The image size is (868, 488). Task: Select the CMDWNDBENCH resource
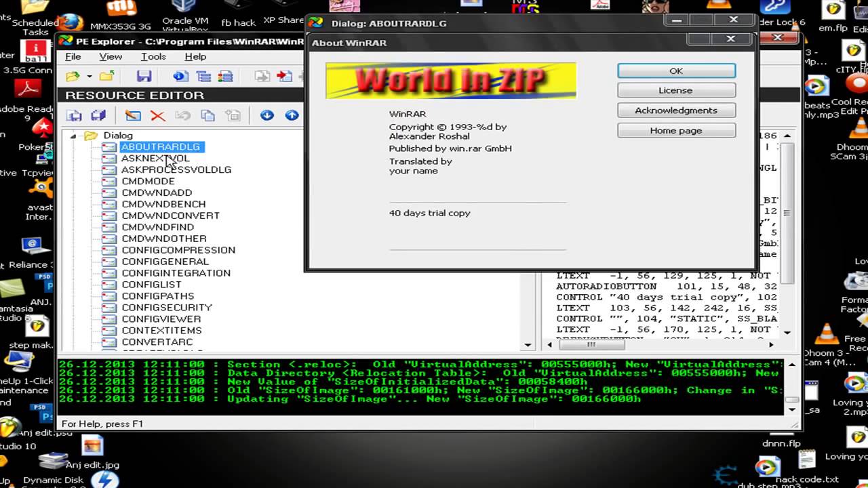click(163, 204)
